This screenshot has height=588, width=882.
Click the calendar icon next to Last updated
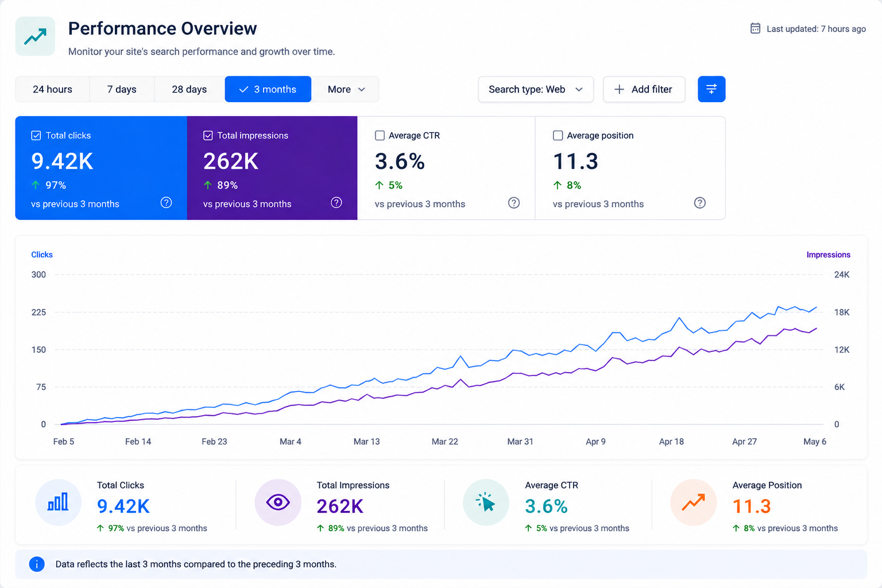point(755,28)
